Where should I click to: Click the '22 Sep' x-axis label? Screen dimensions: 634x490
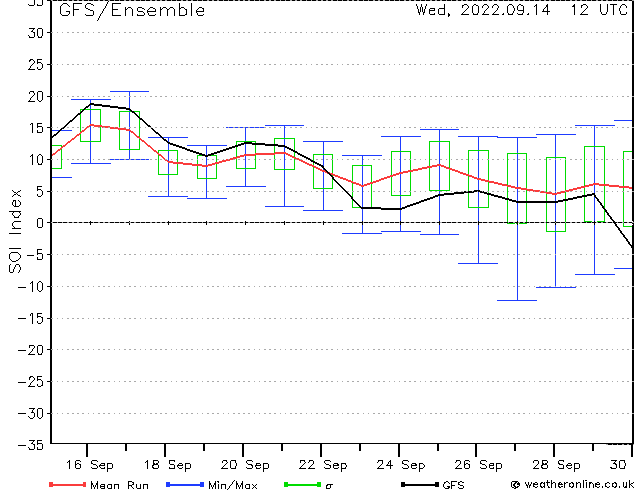[323, 465]
